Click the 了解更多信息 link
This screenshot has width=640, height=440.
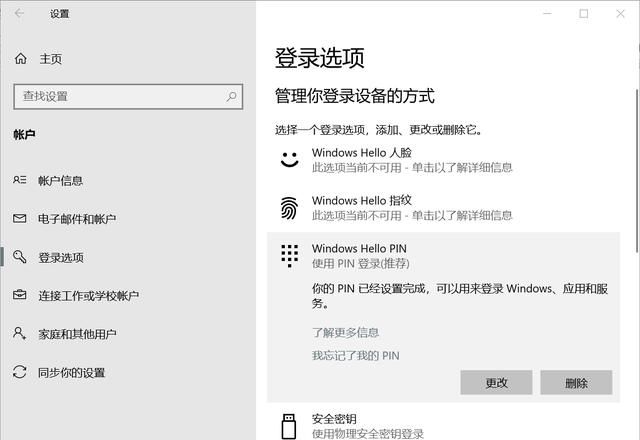[x=345, y=333]
